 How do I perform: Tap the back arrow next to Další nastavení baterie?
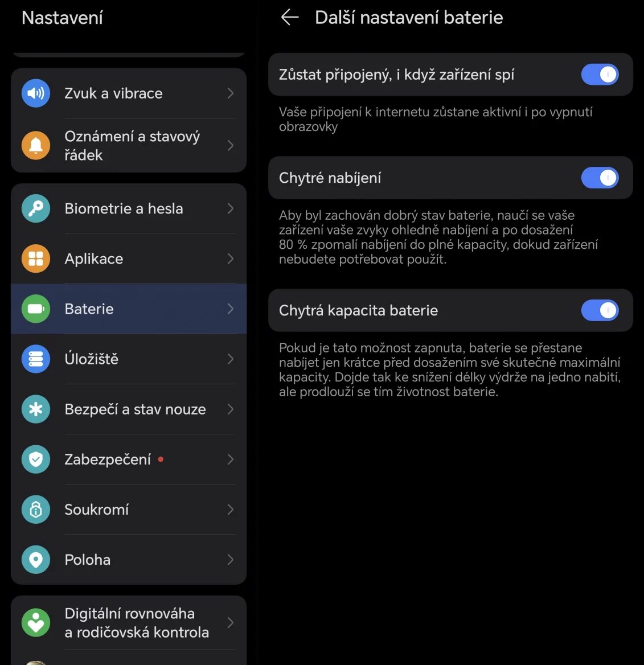tap(290, 18)
